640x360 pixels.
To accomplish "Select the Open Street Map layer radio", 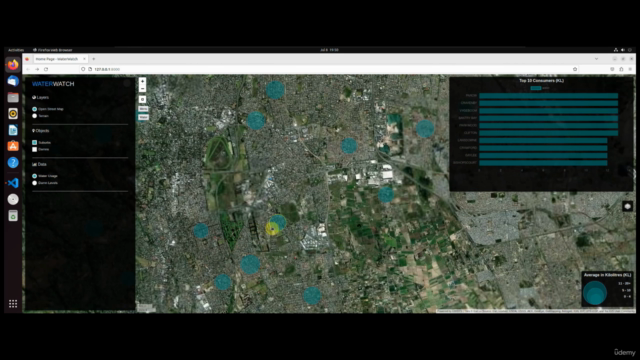I will (35, 109).
